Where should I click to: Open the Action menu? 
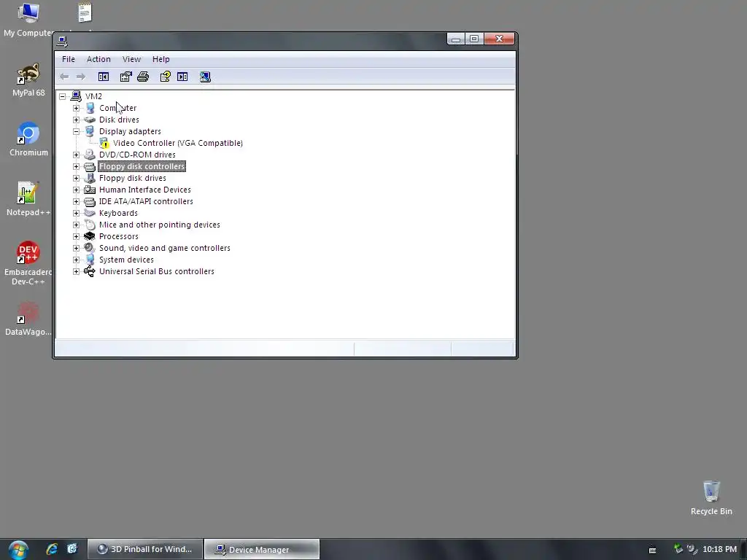click(x=98, y=59)
